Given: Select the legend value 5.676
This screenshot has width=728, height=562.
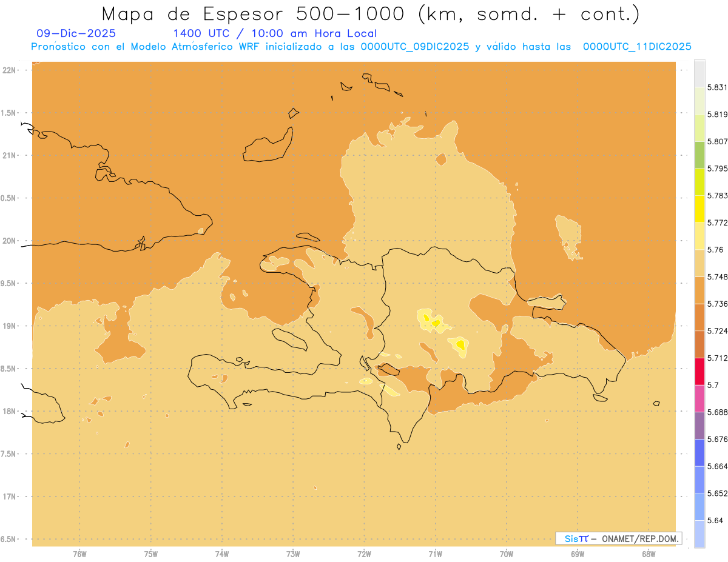Looking at the screenshot, I should pos(718,440).
